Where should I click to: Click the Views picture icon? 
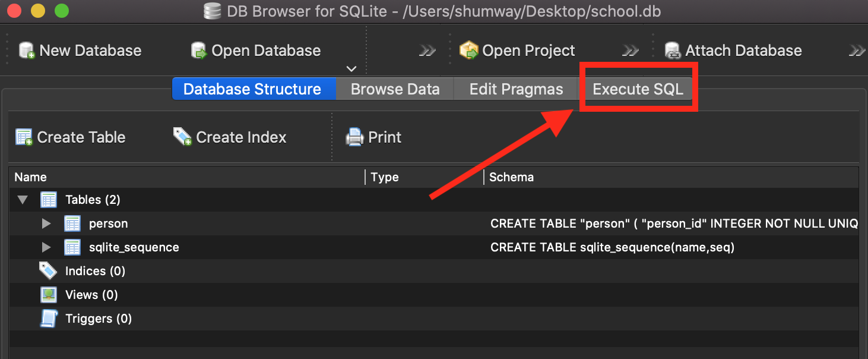click(49, 295)
